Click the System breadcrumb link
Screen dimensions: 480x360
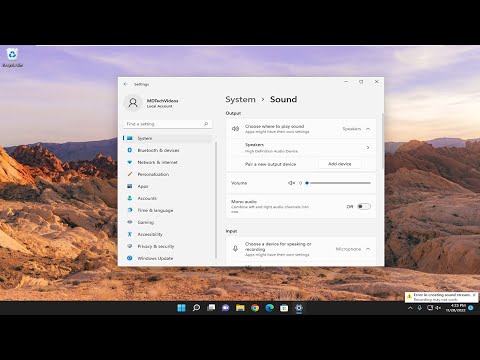tap(240, 99)
